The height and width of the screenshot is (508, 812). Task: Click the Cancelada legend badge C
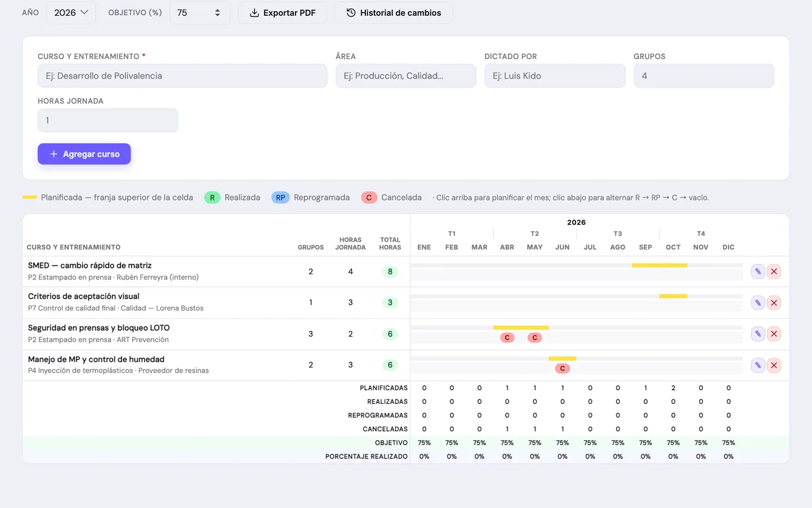[x=369, y=197]
